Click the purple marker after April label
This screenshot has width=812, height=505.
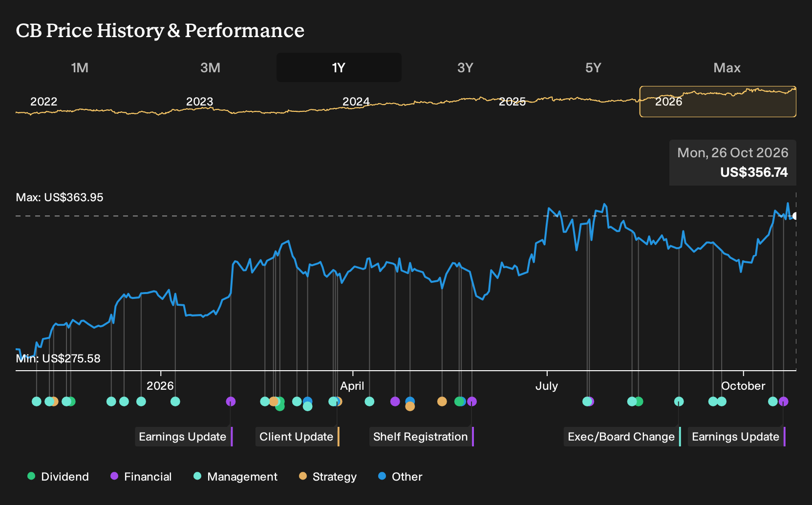coord(395,401)
